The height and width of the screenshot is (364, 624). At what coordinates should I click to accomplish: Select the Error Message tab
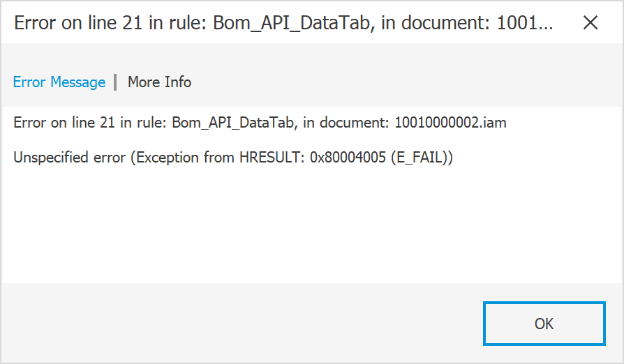pos(59,82)
